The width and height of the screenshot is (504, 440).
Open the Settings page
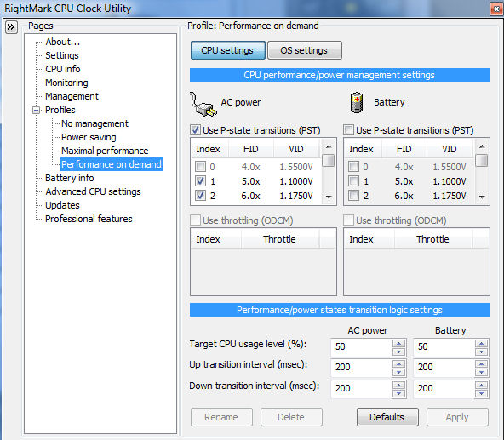tap(62, 55)
